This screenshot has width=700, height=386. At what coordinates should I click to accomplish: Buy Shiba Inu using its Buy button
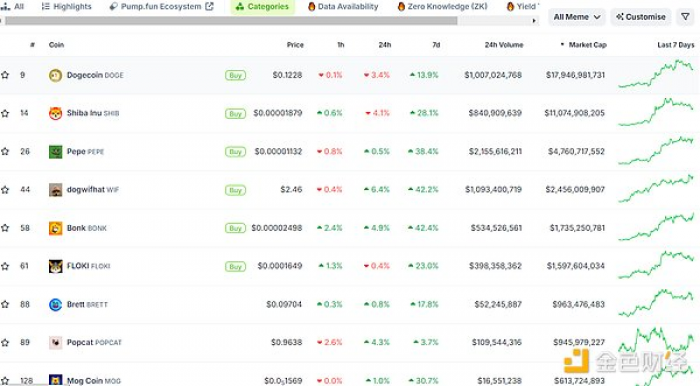(x=235, y=114)
